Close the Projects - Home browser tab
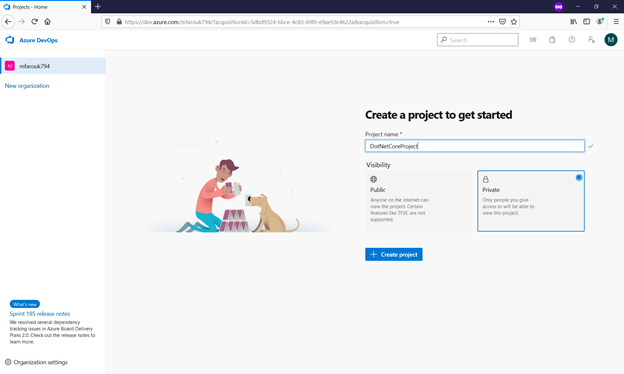Screen dimensions: 624x374 click(x=84, y=7)
